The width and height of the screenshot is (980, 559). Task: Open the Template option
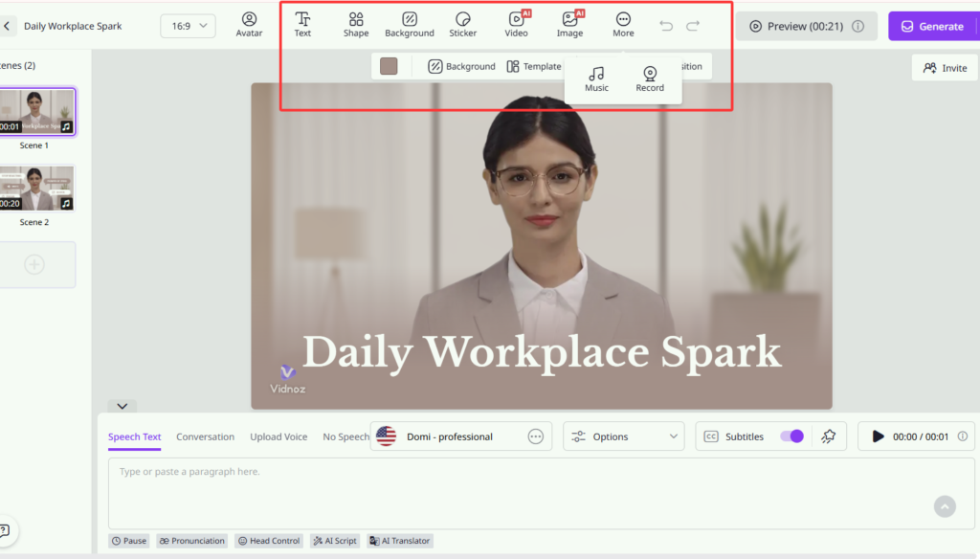coord(534,66)
